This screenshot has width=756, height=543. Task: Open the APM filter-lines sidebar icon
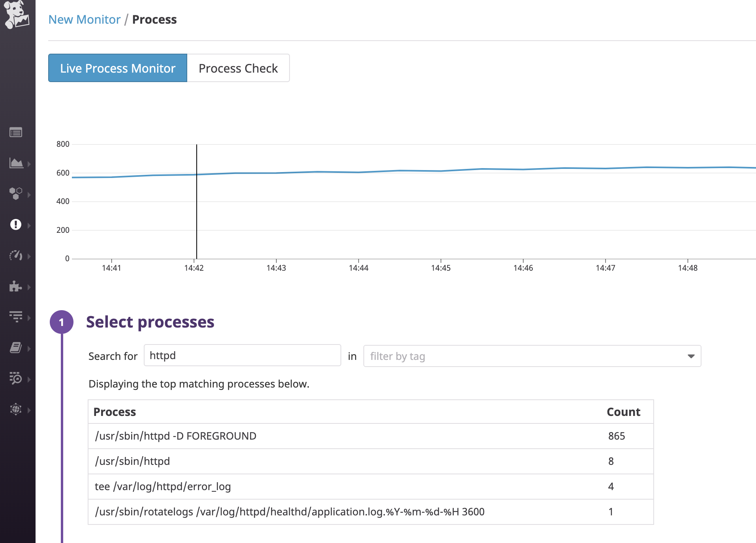[x=16, y=316]
